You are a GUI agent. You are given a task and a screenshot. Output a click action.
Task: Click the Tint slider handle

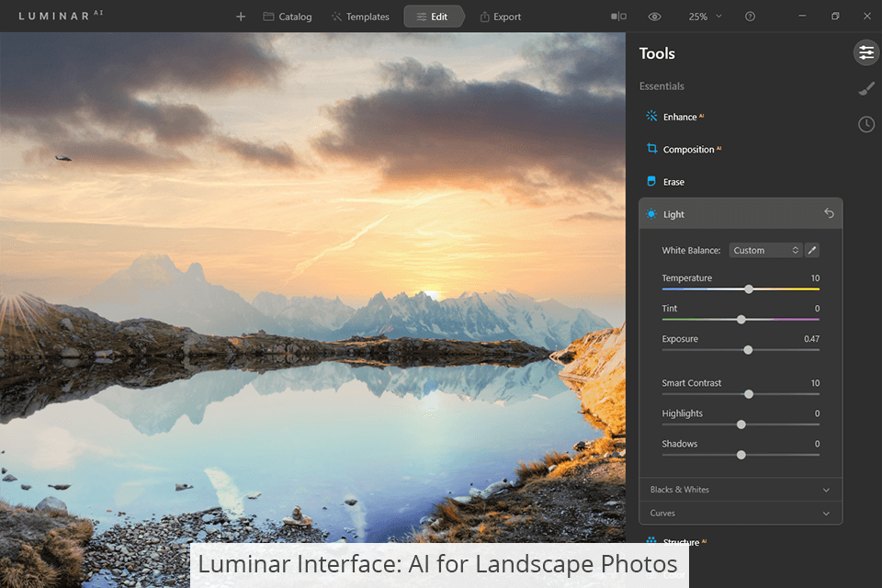tap(741, 320)
